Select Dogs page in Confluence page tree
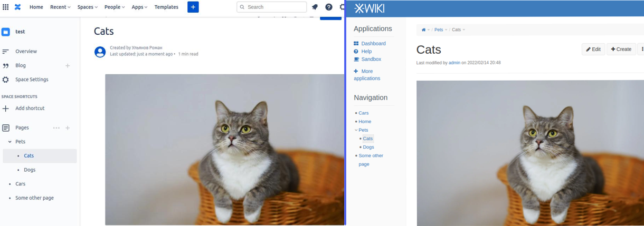 point(30,170)
